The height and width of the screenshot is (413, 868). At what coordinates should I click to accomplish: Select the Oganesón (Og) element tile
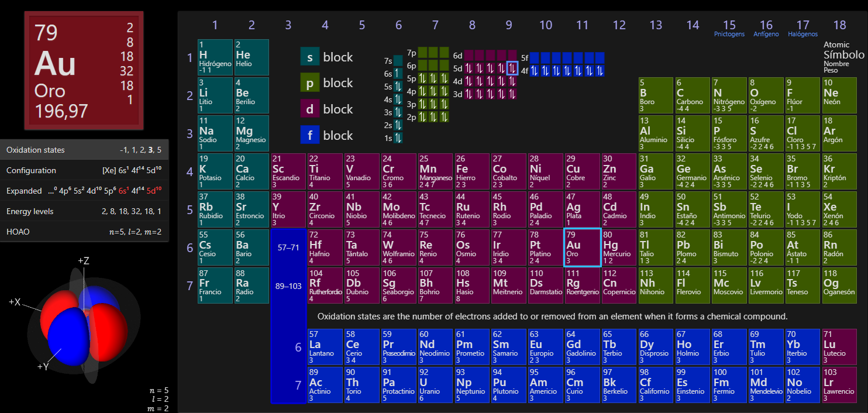coord(840,285)
